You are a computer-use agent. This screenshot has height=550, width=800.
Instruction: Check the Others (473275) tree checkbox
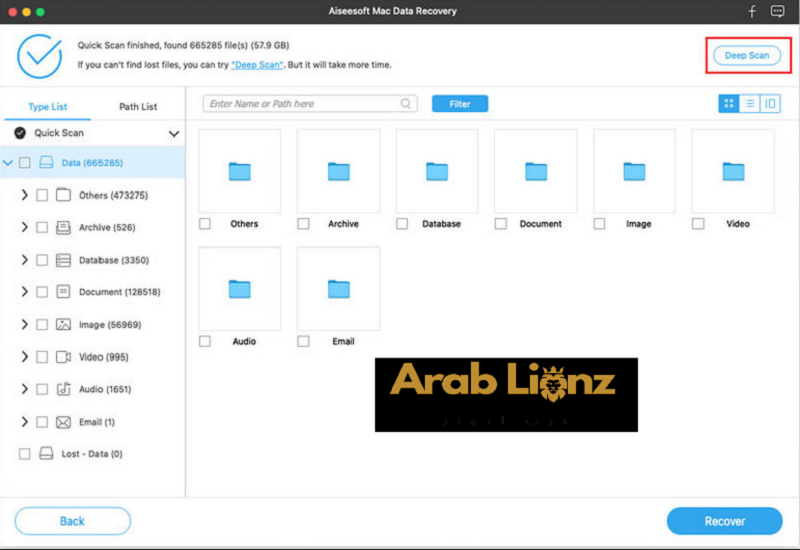pos(42,195)
